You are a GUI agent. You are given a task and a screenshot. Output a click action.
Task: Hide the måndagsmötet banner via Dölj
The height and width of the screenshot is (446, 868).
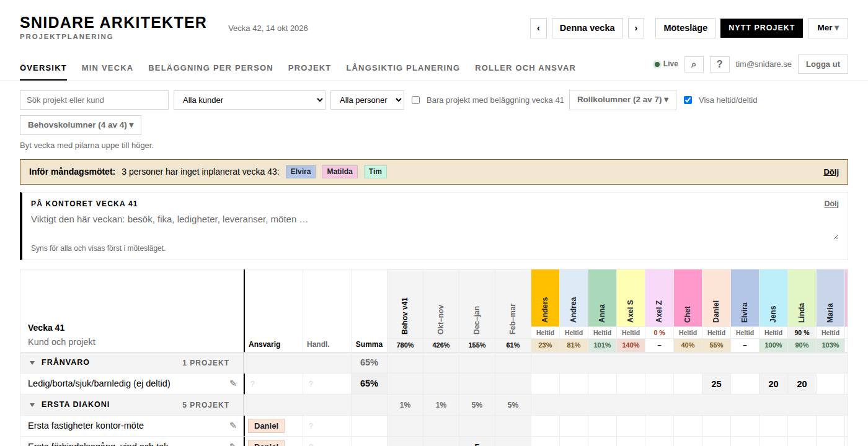point(831,172)
